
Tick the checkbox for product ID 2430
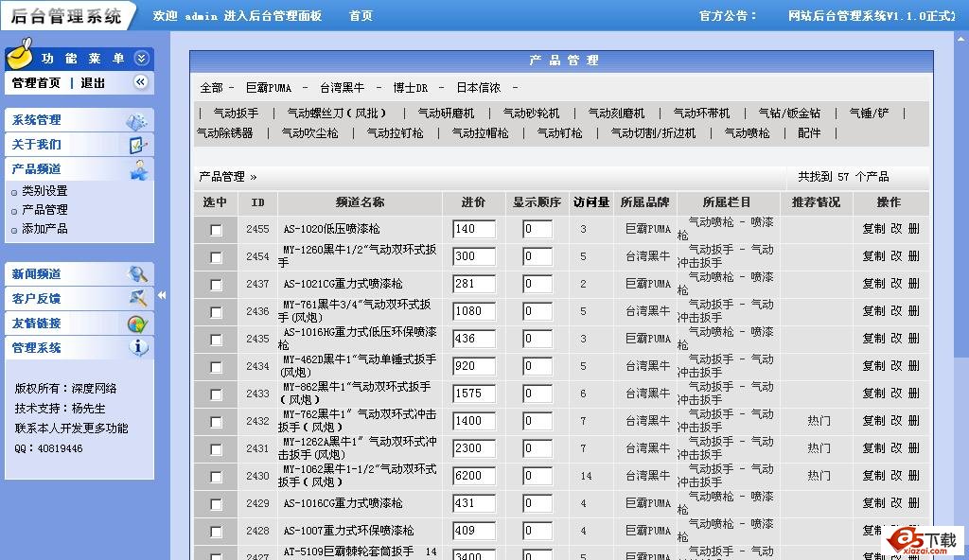point(216,477)
